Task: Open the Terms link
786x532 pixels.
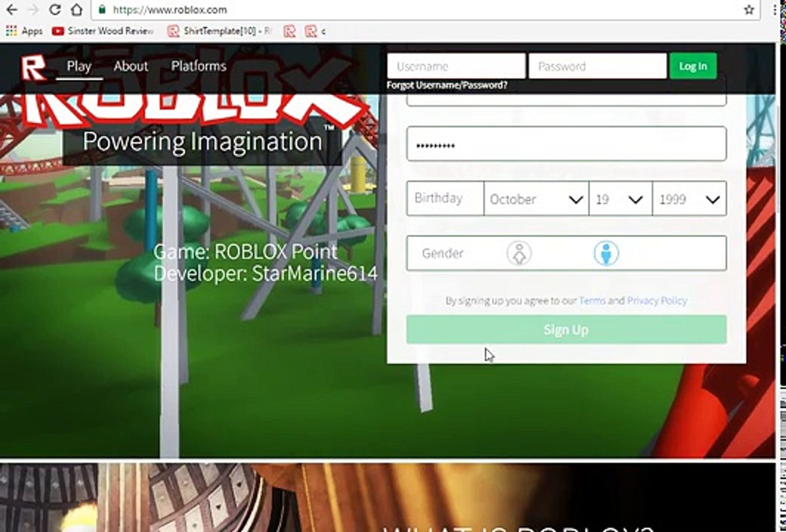Action: pyautogui.click(x=592, y=300)
